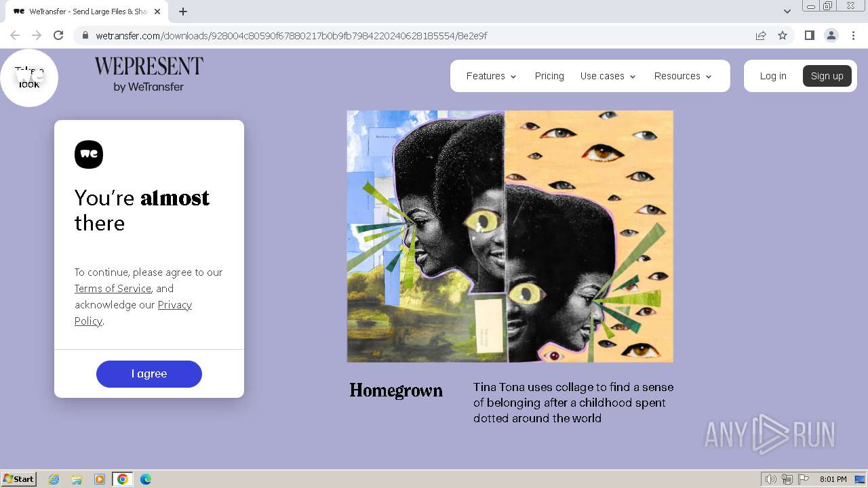
Task: Toggle the browser side panel
Action: tap(810, 35)
